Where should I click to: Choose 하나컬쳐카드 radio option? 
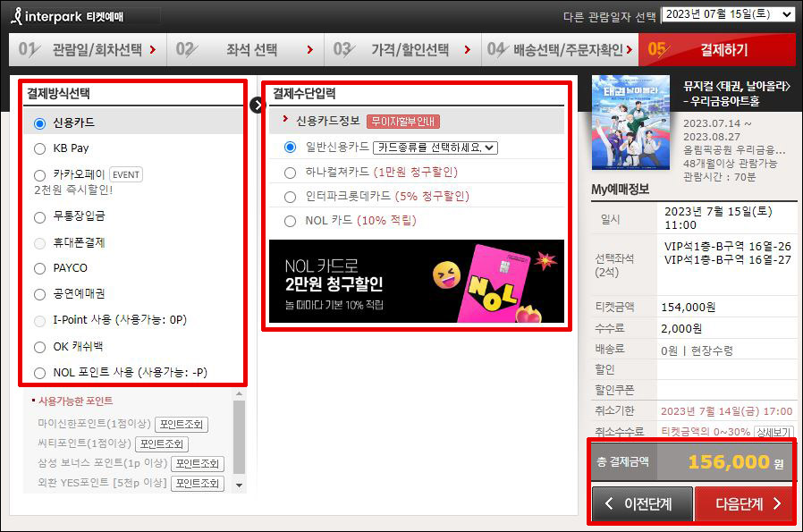(x=290, y=173)
